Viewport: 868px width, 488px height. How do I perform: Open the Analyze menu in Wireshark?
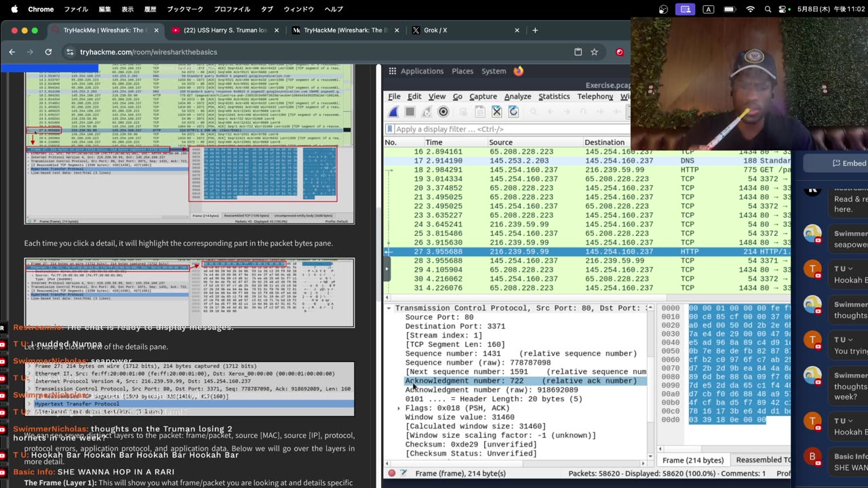click(x=517, y=97)
